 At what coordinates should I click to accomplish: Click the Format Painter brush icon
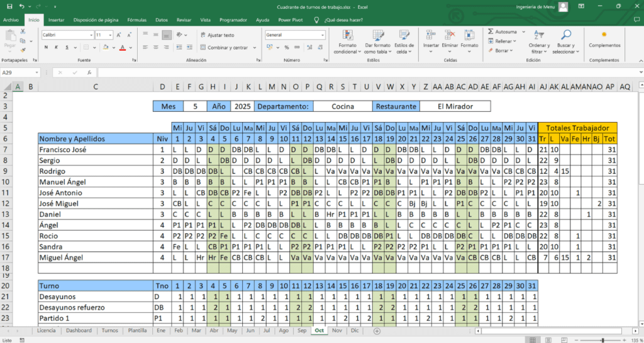(x=23, y=49)
